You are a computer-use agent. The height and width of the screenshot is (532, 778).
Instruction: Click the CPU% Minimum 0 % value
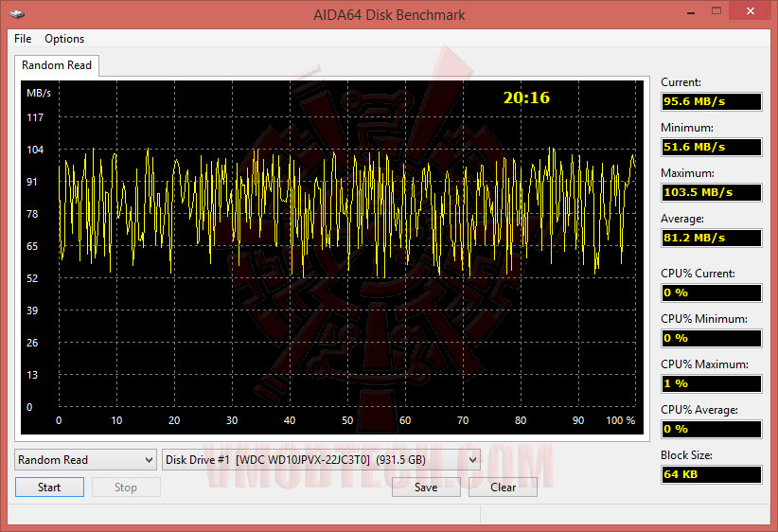(x=711, y=339)
